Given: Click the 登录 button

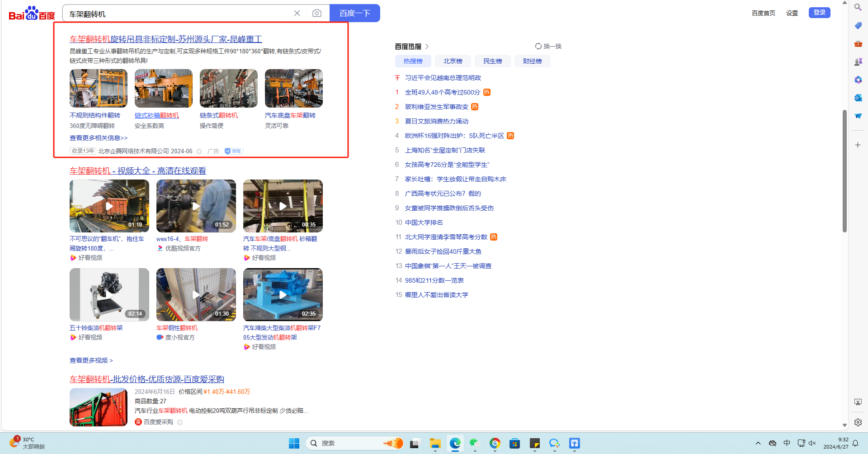Looking at the screenshot, I should (820, 13).
